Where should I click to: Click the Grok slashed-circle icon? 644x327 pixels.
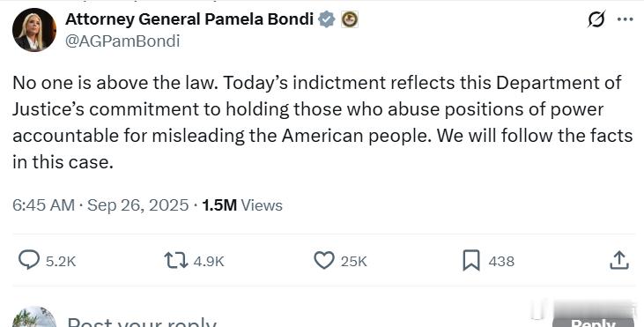pyautogui.click(x=596, y=19)
